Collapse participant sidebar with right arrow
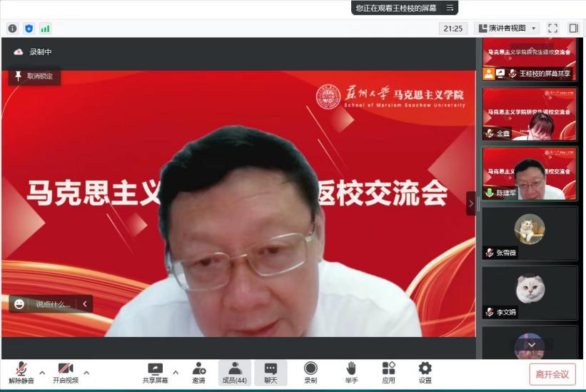Viewport: 586px width, 392px height. point(471,203)
